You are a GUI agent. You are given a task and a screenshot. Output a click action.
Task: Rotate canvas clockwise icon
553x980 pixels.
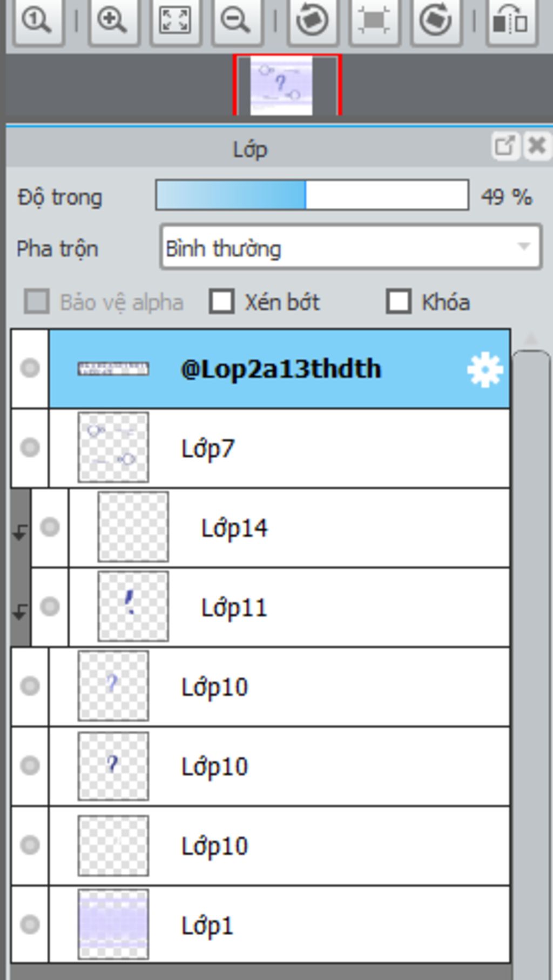click(x=436, y=20)
